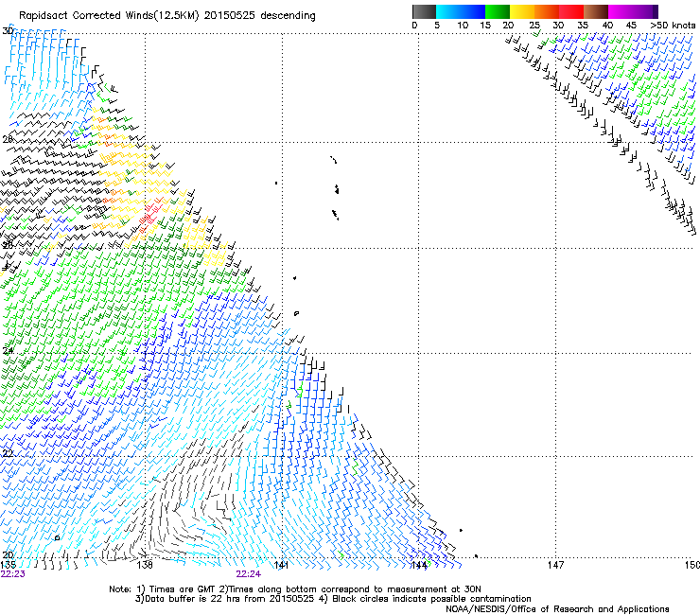Viewport: 700px width, 615px height.
Task: Click the dark purple >50 knots swatch
Action: [656, 11]
